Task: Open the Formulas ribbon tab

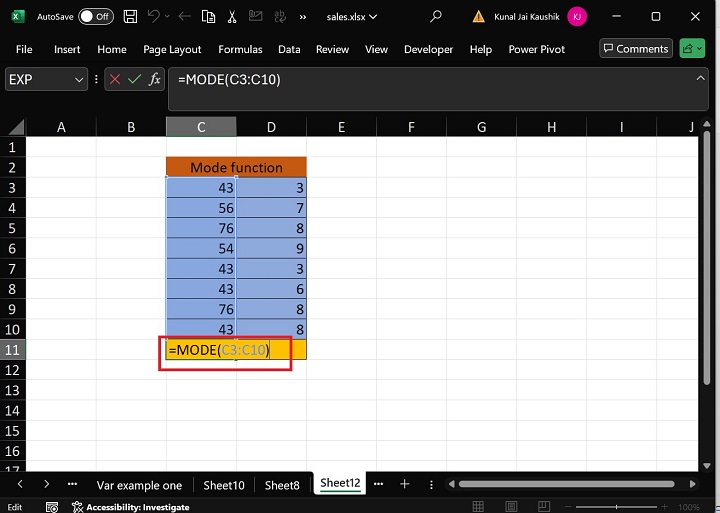Action: 240,49
